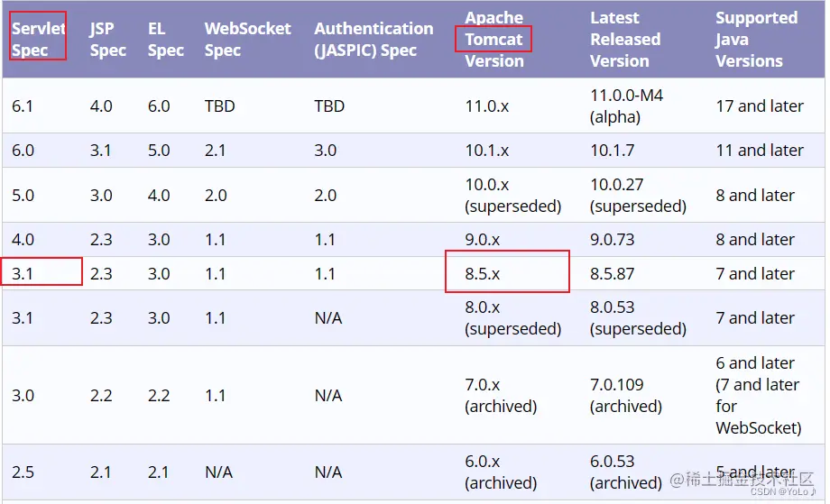The width and height of the screenshot is (830, 504).
Task: Click the Authentication (JASPIC) Spec header
Action: (373, 39)
